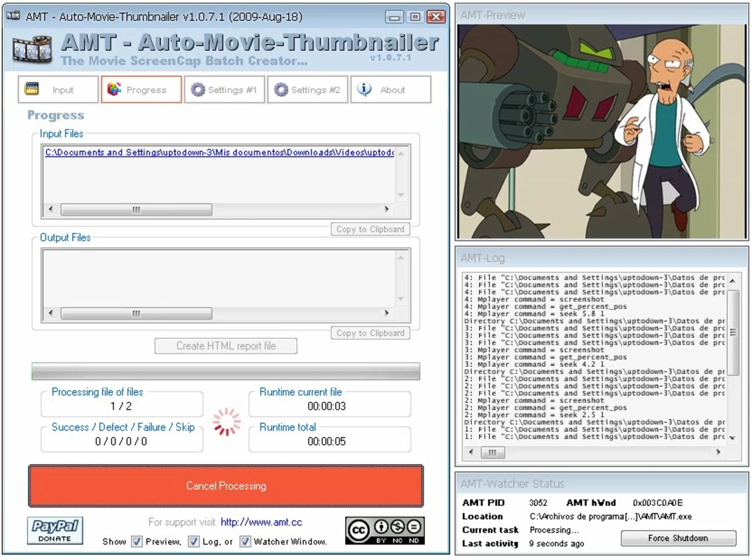Viewport: 752px width, 560px height.
Task: Click the "Processing..." current task text
Action: coord(554,530)
